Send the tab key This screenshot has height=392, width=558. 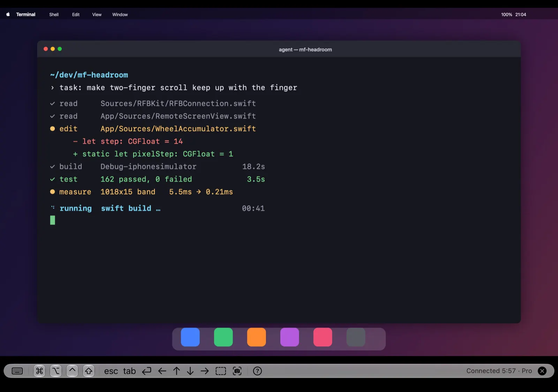point(129,371)
